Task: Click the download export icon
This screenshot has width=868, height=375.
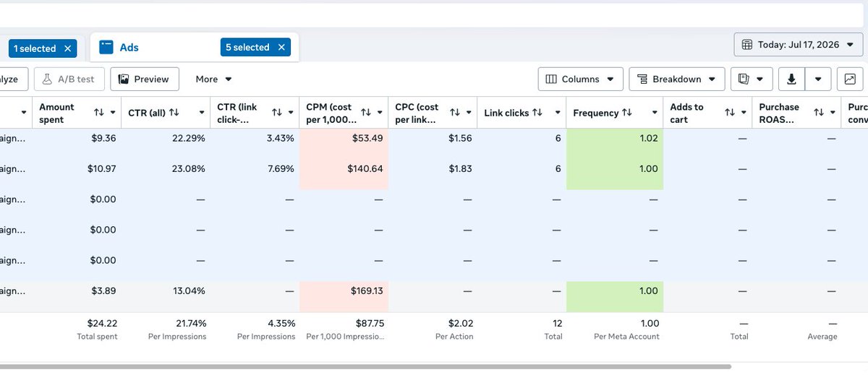Action: click(791, 79)
